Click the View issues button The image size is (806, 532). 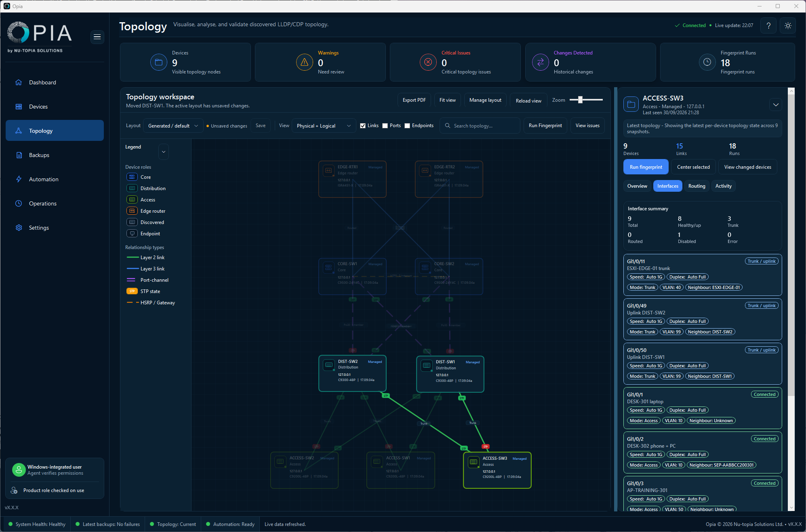point(587,126)
